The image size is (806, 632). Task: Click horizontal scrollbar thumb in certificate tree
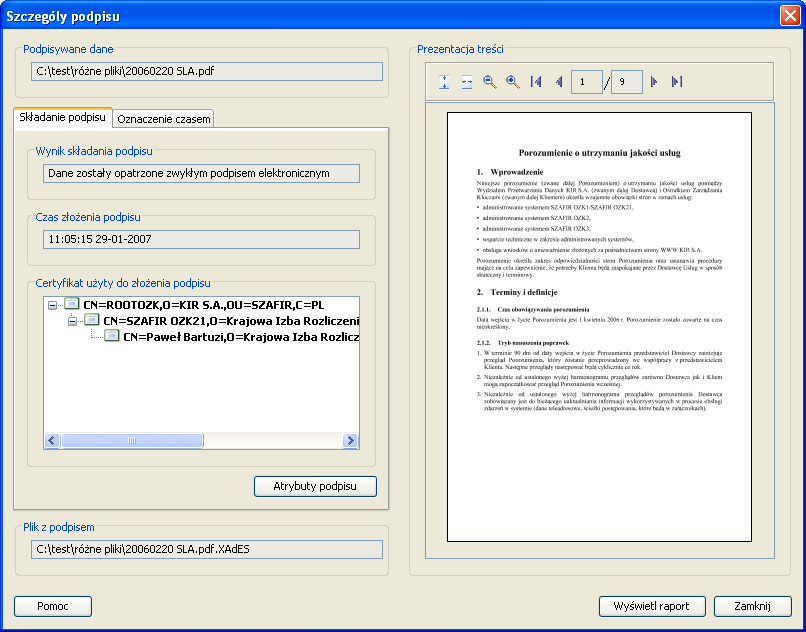(x=132, y=440)
